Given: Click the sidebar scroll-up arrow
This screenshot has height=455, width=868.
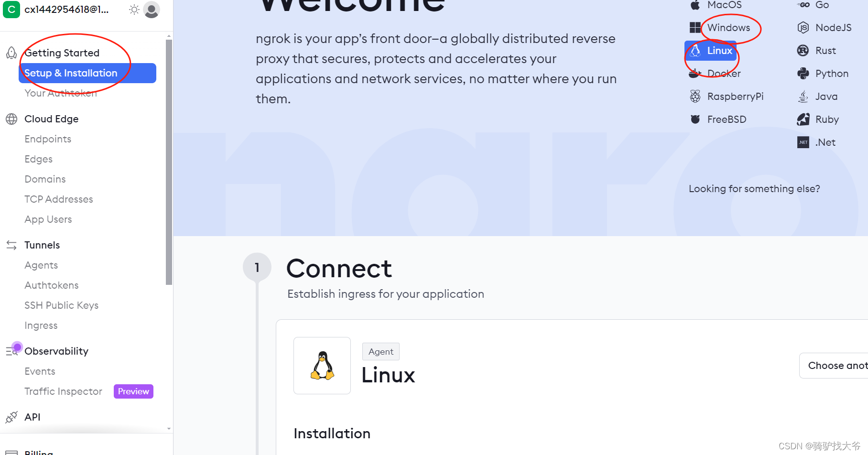Looking at the screenshot, I should (x=169, y=36).
